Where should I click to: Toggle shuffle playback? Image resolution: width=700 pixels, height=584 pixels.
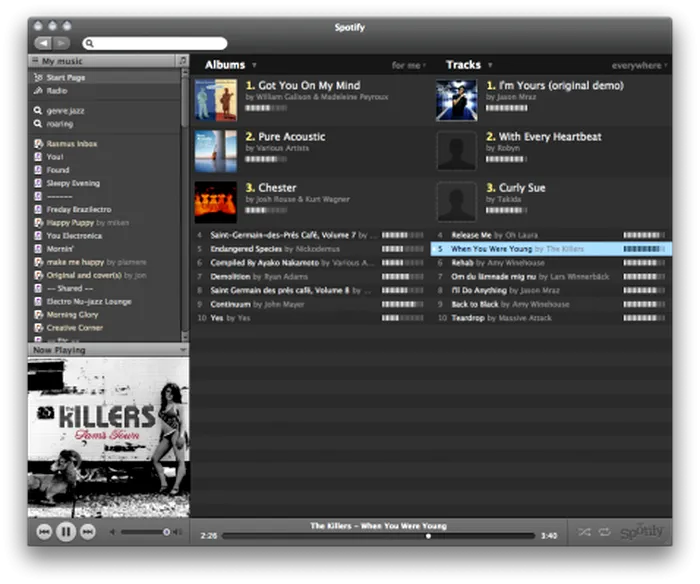[584, 532]
